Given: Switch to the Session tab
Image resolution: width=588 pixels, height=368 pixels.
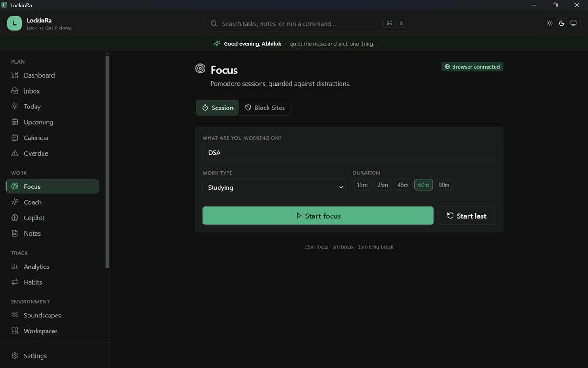Looking at the screenshot, I should coord(218,108).
